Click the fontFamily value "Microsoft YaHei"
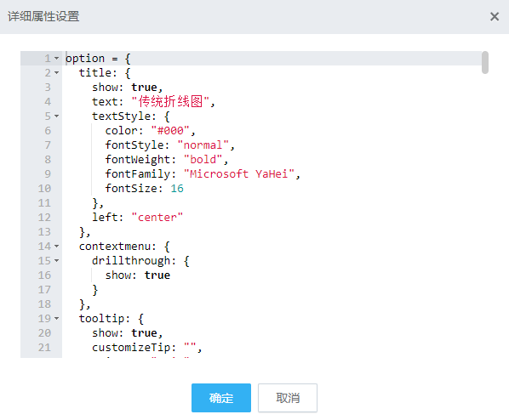The image size is (509, 420). click(x=239, y=174)
